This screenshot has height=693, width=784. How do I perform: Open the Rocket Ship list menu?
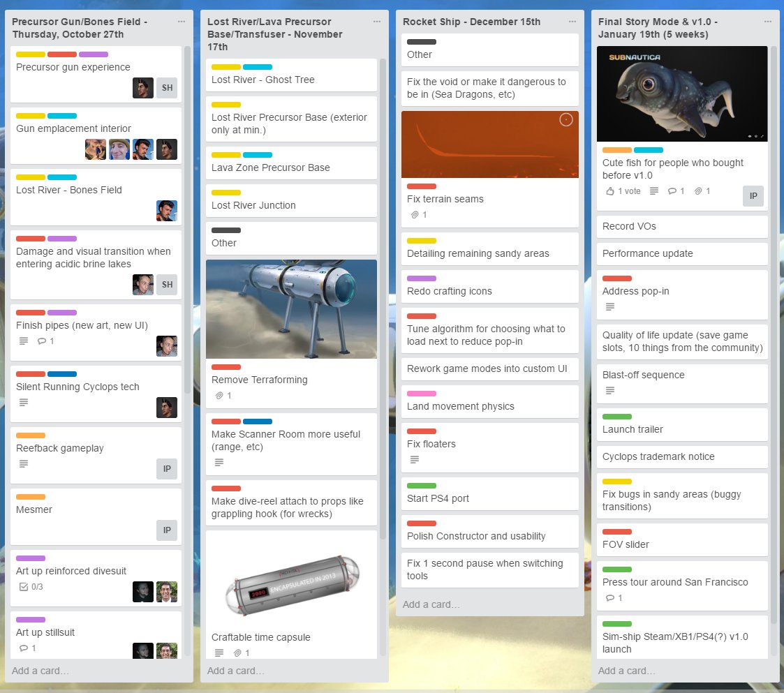(x=572, y=22)
